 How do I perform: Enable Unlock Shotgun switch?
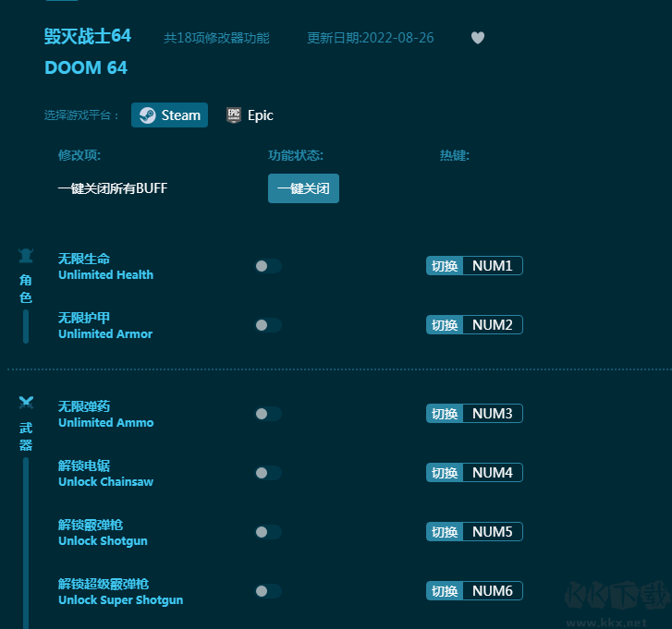pyautogui.click(x=268, y=532)
